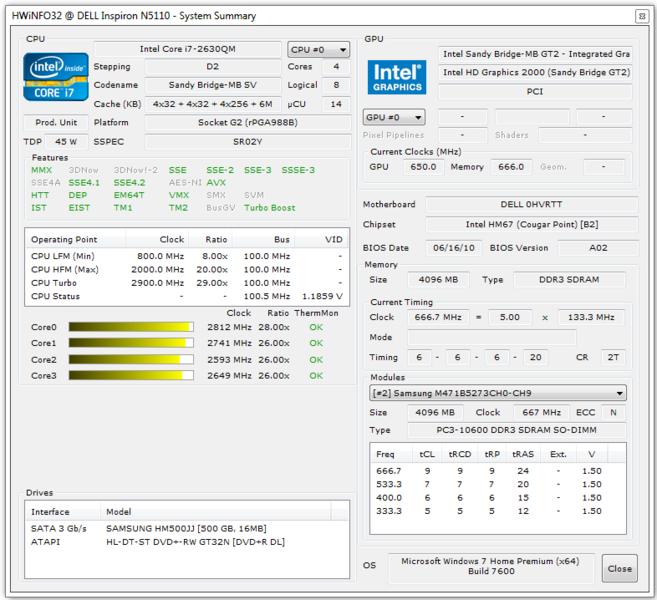Click the Intel Core i7-2630QM name field

tap(187, 49)
